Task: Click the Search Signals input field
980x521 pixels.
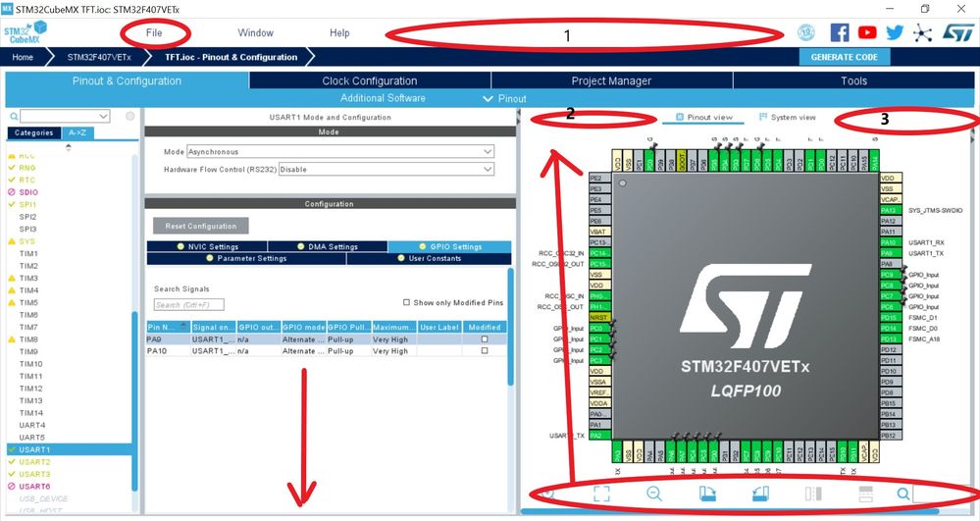Action: pyautogui.click(x=188, y=304)
